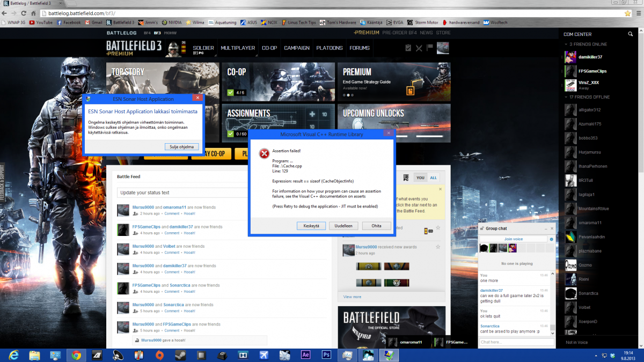
Task: Open Steam from the taskbar
Action: [x=180, y=355]
